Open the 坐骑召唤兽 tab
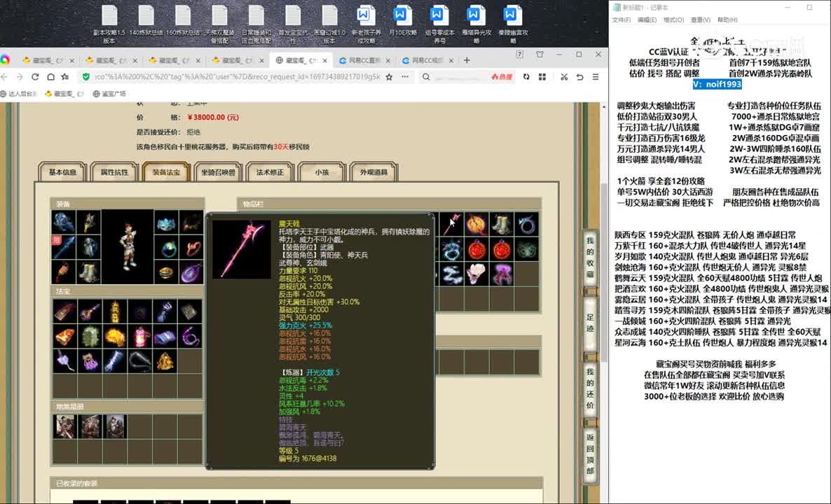Image resolution: width=831 pixels, height=504 pixels. 219,172
